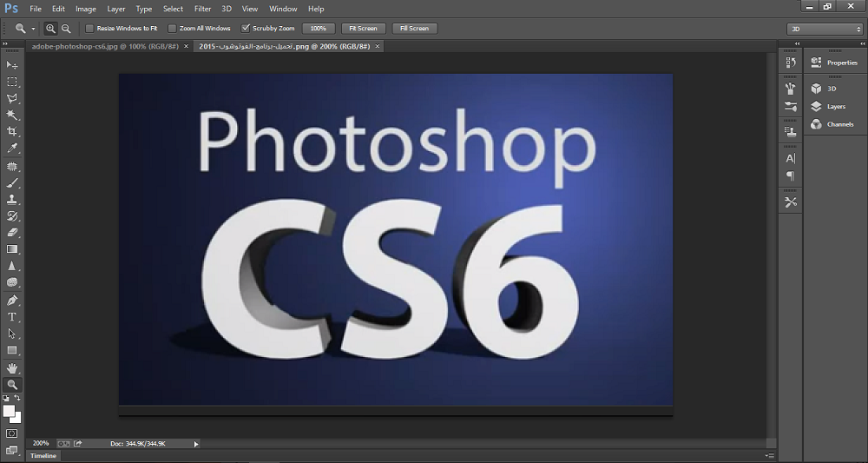Open the File menu

click(36, 9)
